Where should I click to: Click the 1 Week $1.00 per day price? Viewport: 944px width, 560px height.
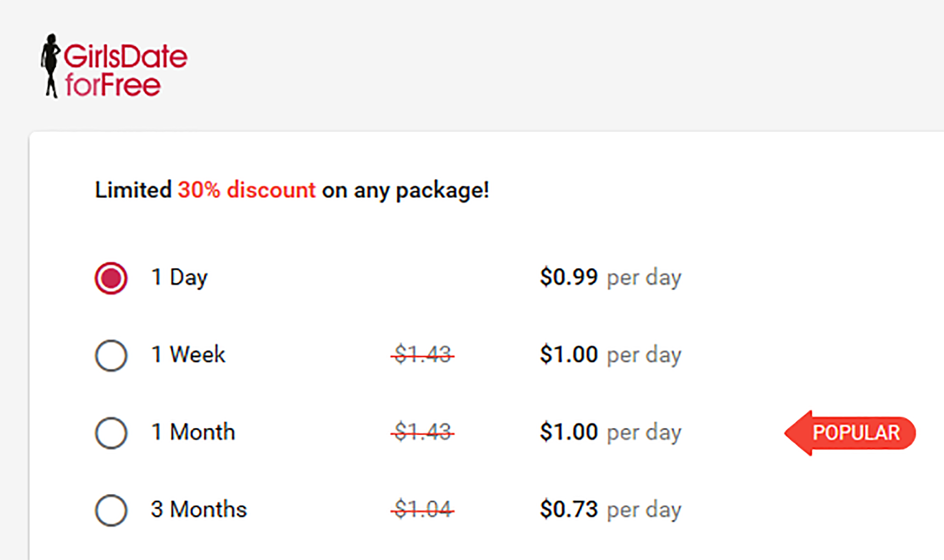point(610,355)
